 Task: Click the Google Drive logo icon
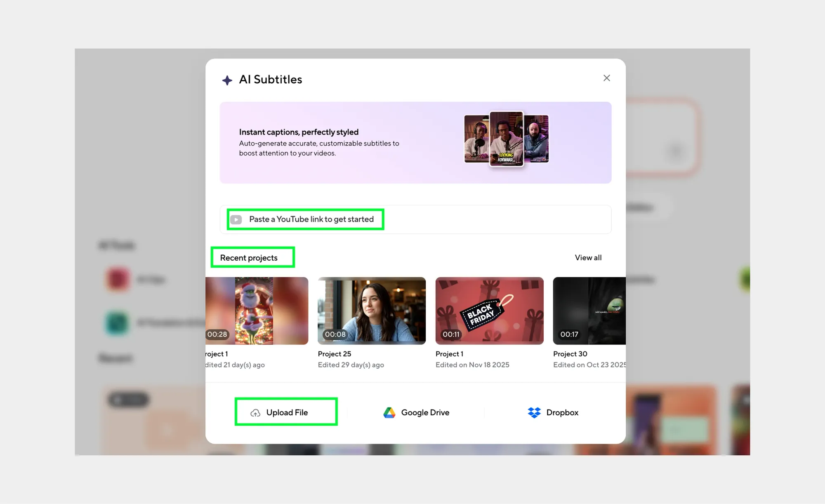pyautogui.click(x=389, y=412)
